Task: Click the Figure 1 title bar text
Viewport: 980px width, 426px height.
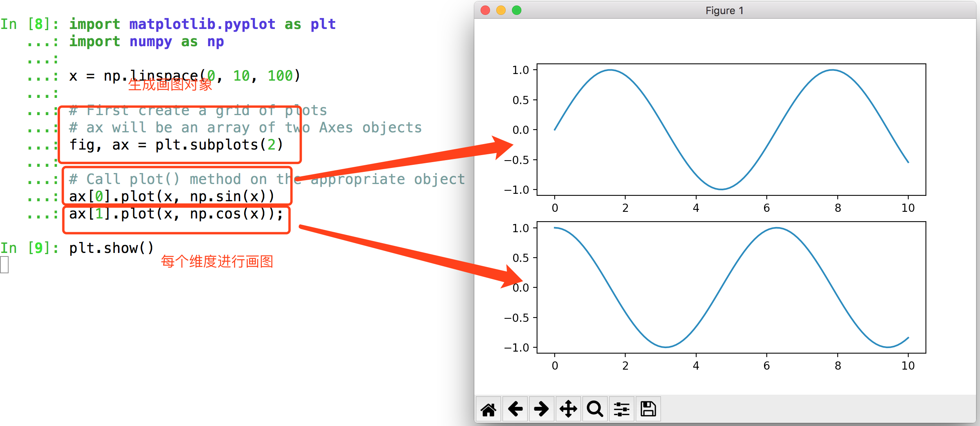Action: pos(724,11)
